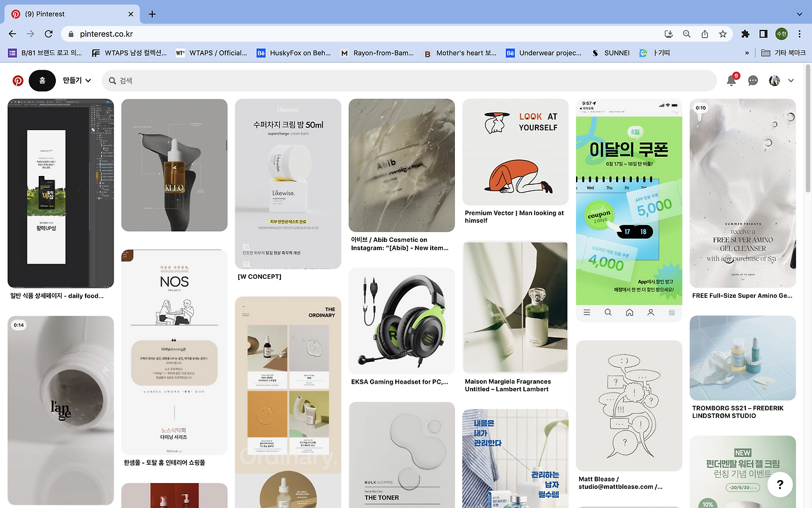Open the Chrome three-dot menu
812x508 pixels.
799,34
